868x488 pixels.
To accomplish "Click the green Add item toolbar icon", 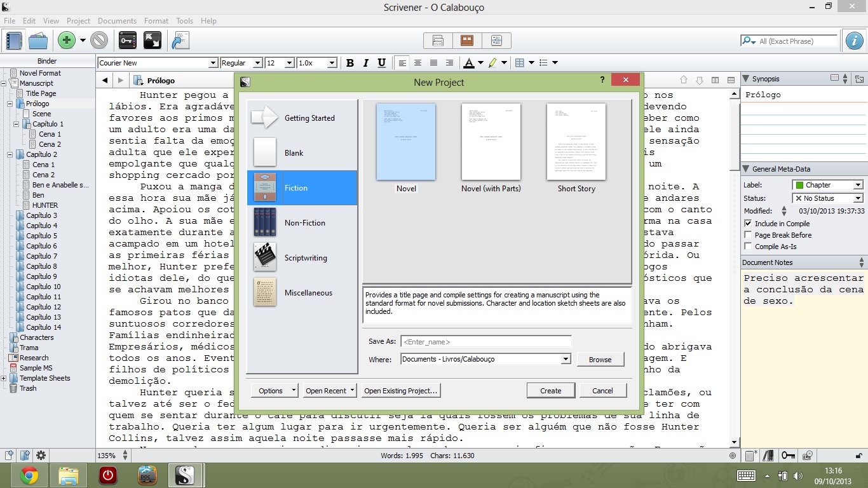I will (x=66, y=41).
